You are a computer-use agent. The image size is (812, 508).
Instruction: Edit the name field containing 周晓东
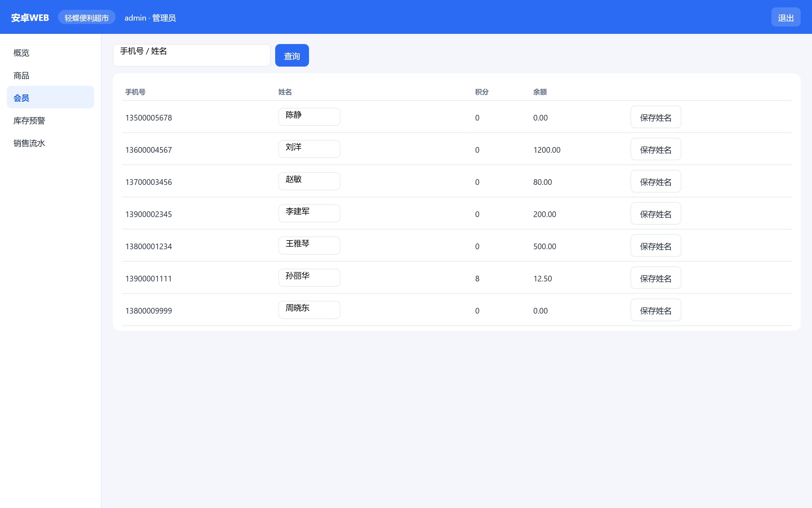(309, 310)
